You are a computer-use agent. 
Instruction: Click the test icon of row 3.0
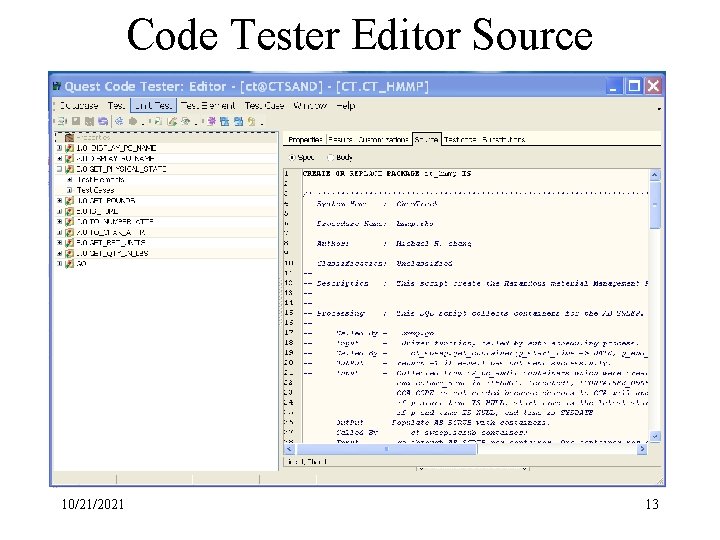(69, 169)
